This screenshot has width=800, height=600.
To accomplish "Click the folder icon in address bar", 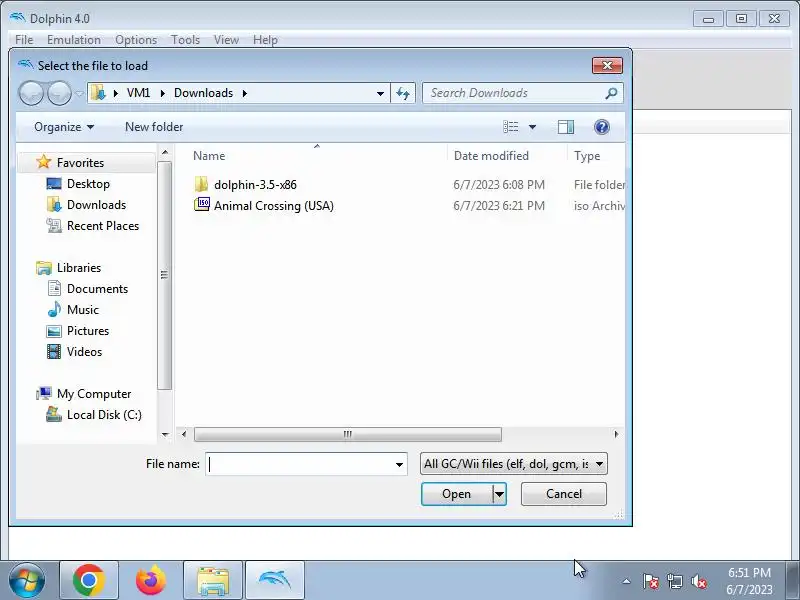I will [x=98, y=93].
